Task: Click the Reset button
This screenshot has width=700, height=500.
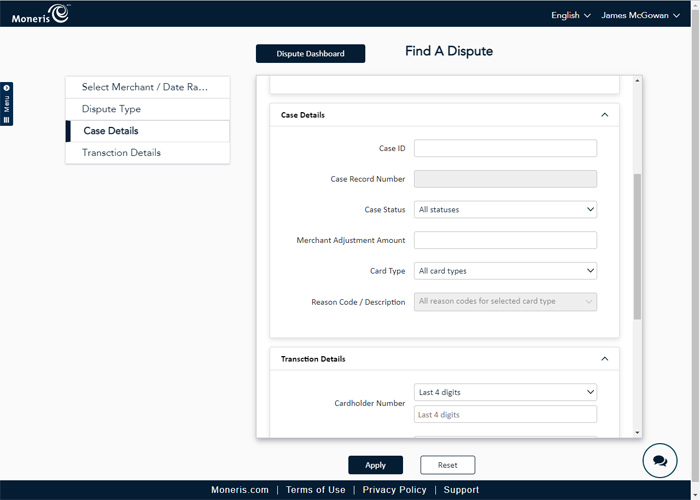Action: 447,465
